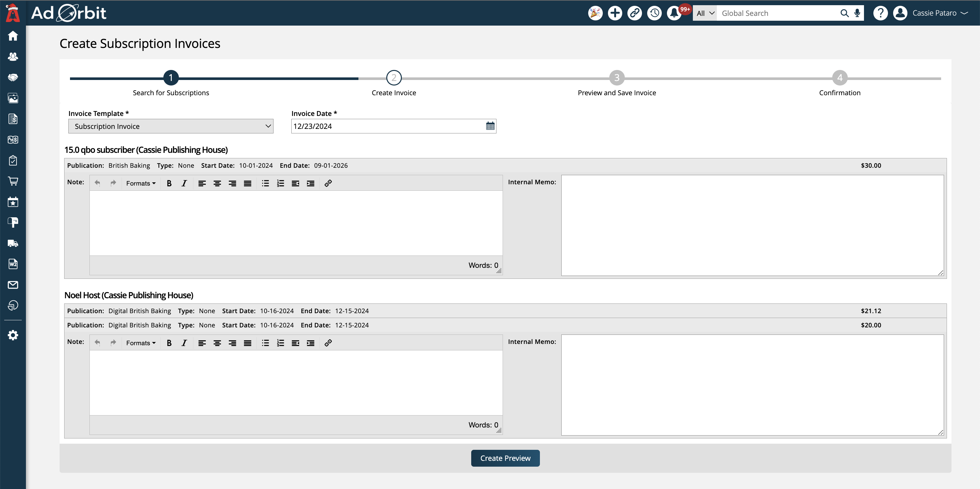Image resolution: width=980 pixels, height=489 pixels.
Task: Click the Create Preview button
Action: click(x=506, y=459)
